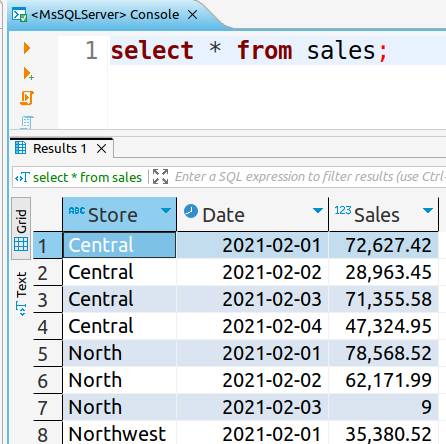Open the Store column dropdown arrow
This screenshot has height=444, width=446.
(x=166, y=210)
